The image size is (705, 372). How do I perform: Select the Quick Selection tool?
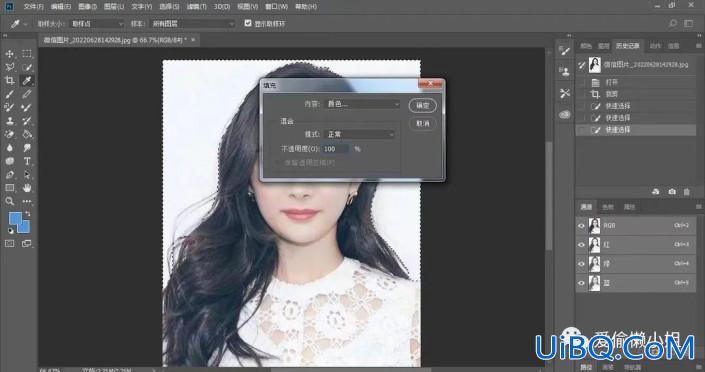pyautogui.click(x=27, y=67)
